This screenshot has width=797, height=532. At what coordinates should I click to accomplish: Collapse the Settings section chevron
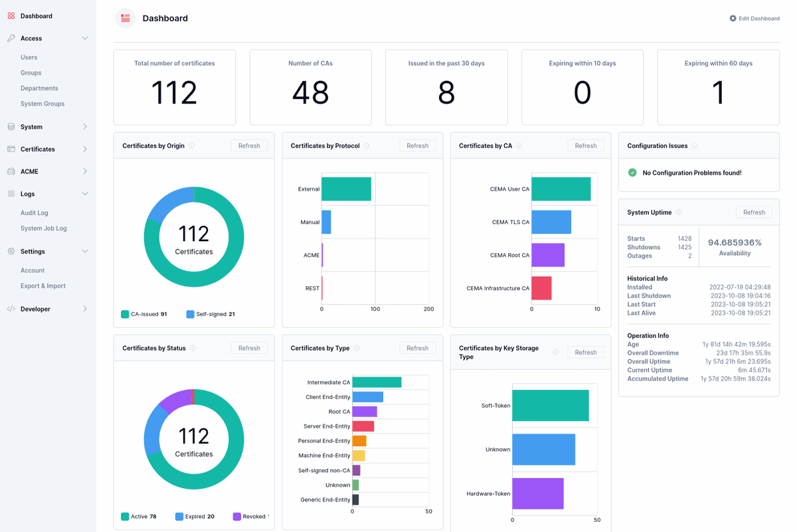point(85,252)
